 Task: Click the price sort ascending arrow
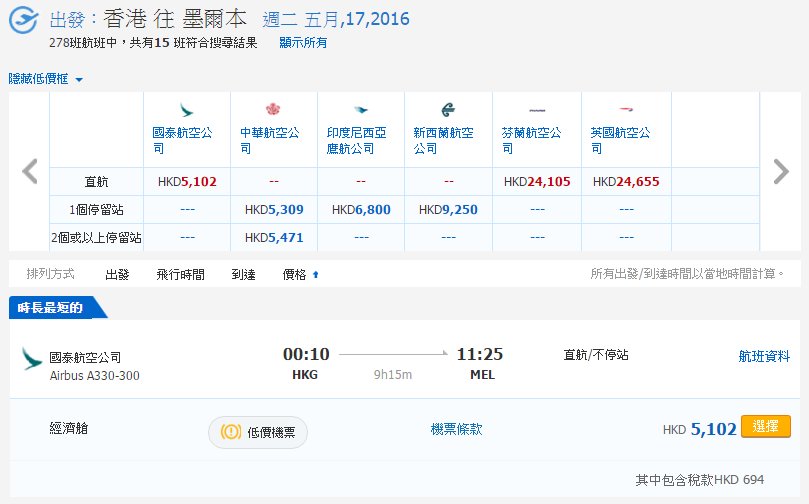click(x=316, y=275)
